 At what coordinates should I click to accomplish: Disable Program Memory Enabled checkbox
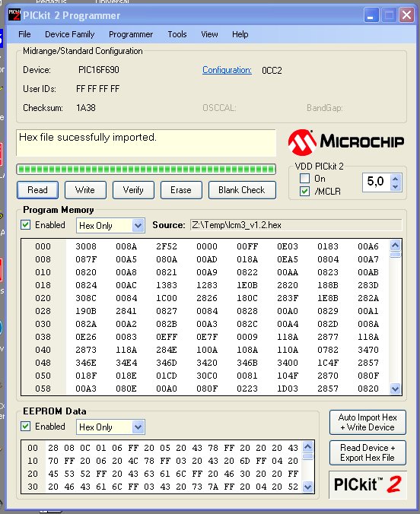coord(25,225)
